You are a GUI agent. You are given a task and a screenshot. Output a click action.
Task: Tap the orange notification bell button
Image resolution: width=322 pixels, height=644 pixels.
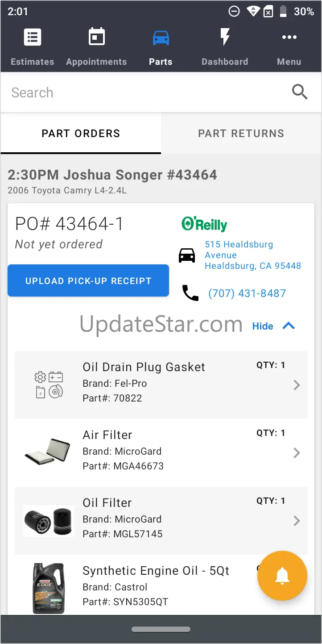coord(282,576)
